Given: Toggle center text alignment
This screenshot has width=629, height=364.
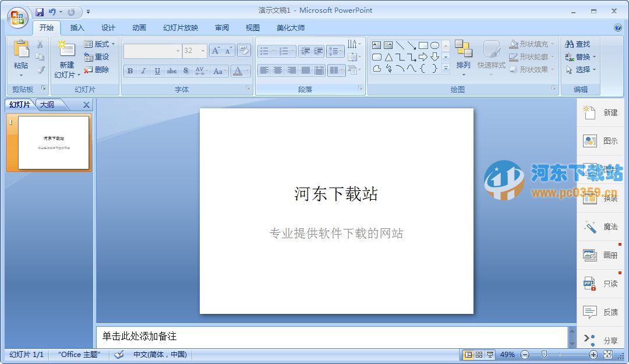Looking at the screenshot, I should (x=278, y=71).
